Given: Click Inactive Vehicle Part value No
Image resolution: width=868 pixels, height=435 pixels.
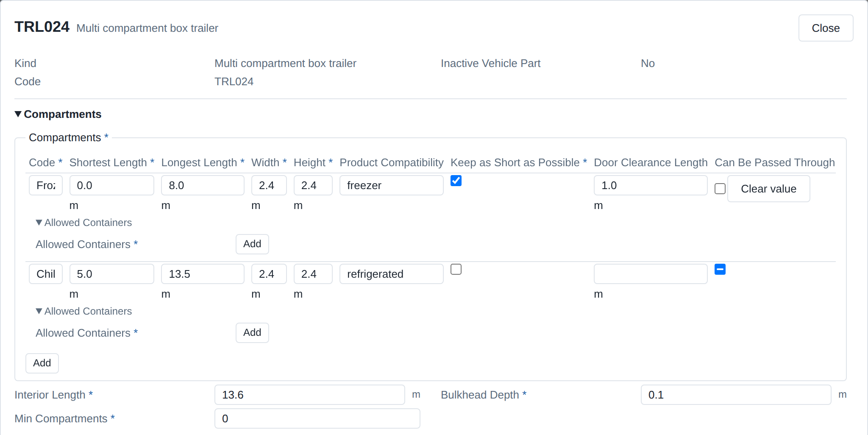Looking at the screenshot, I should tap(648, 63).
